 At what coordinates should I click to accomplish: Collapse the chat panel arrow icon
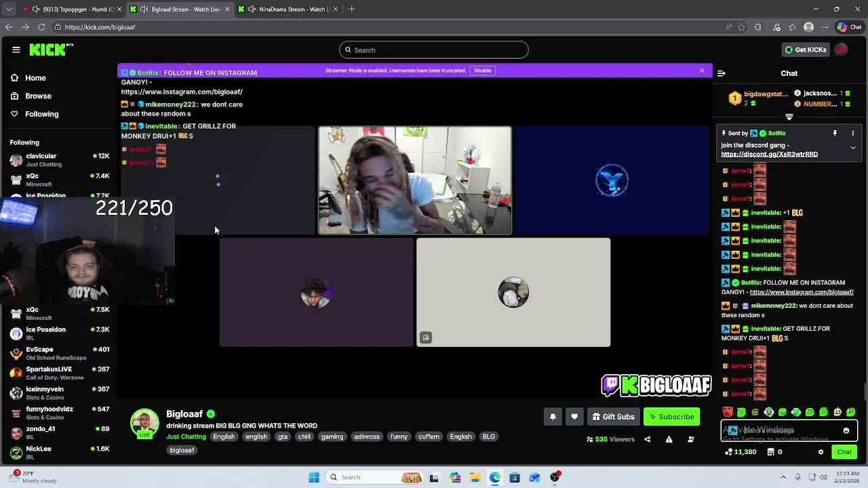[722, 73]
